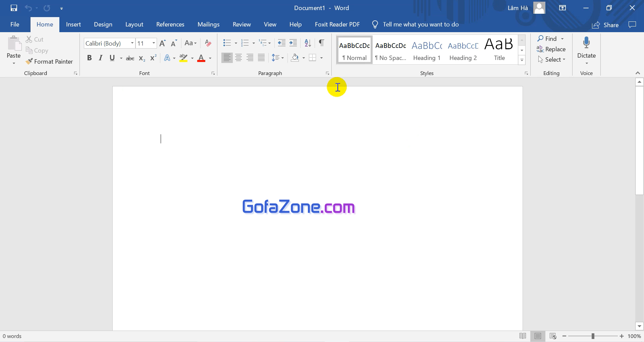Click the zoom slider handle
The width and height of the screenshot is (644, 342).
coord(593,336)
